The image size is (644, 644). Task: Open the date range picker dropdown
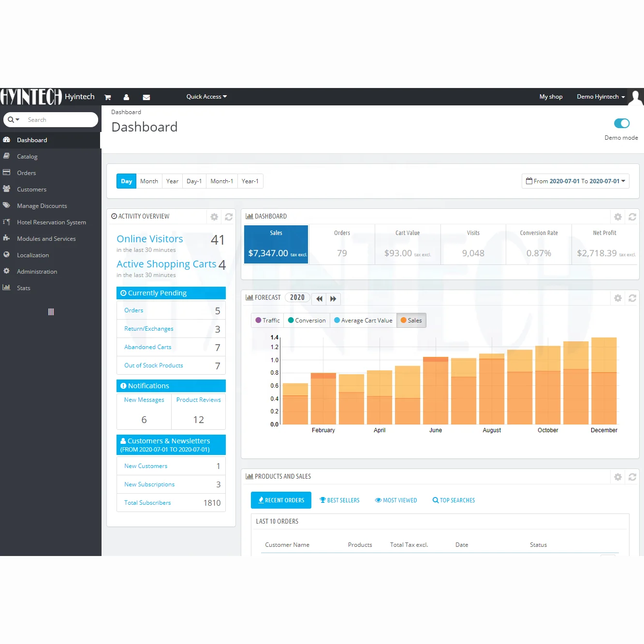point(575,181)
